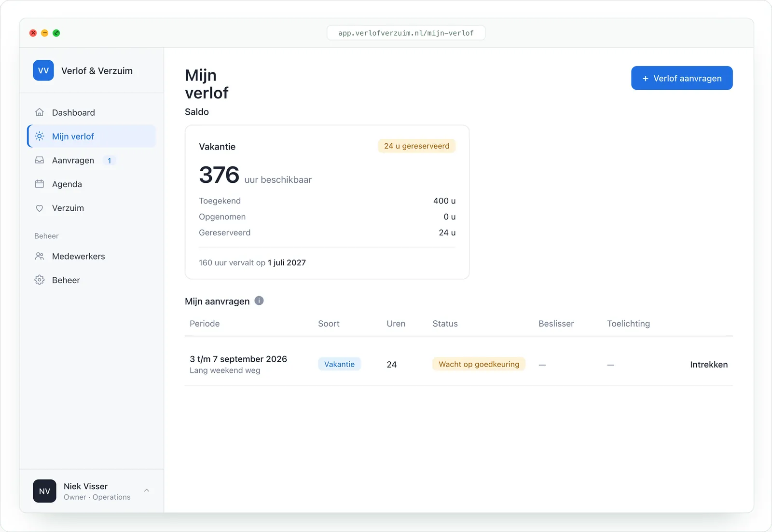Click the Vakantie type tag in the table
772x532 pixels.
[339, 364]
